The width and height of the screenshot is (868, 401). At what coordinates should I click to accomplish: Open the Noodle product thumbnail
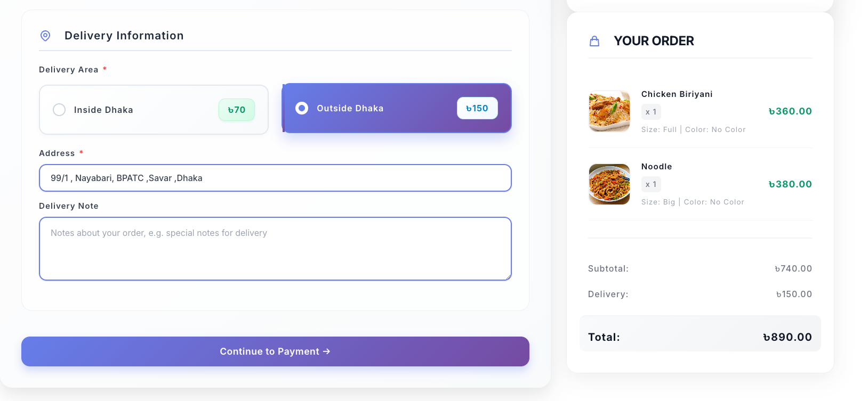609,184
